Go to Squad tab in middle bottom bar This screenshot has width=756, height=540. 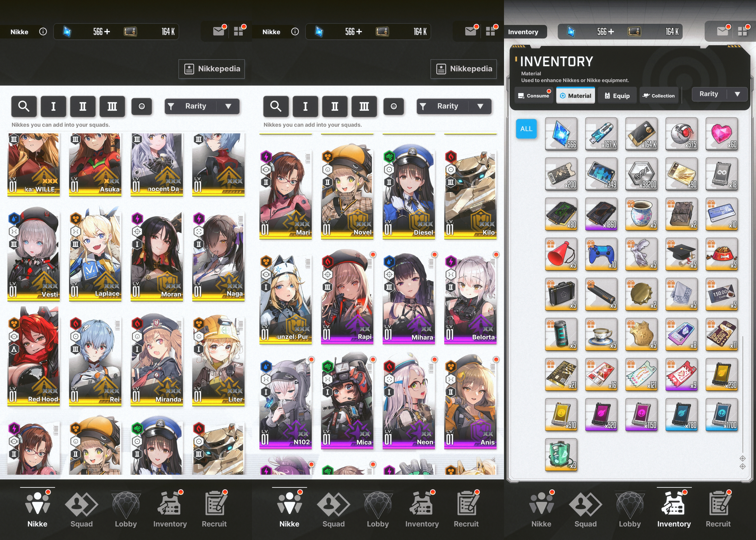pyautogui.click(x=333, y=510)
